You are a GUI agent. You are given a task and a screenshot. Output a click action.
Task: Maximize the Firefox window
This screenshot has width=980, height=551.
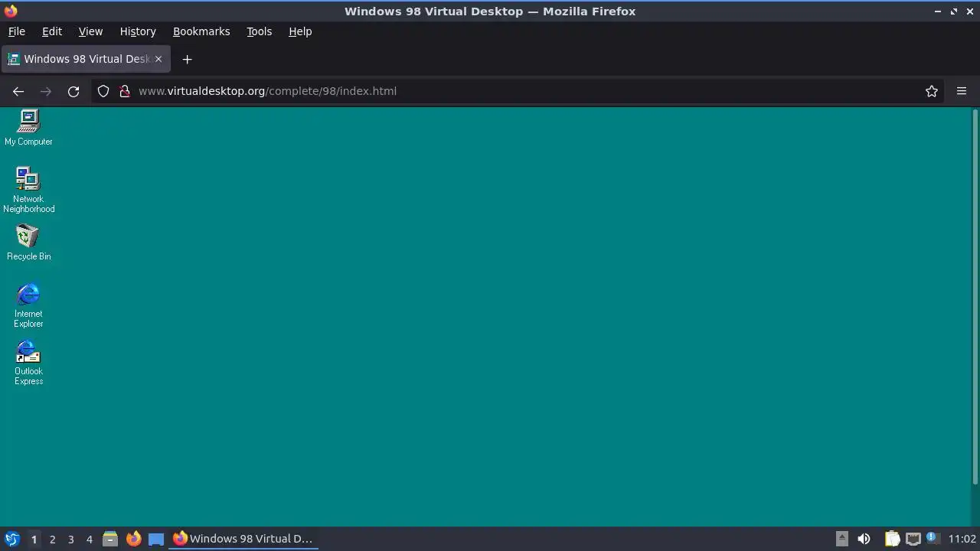[954, 11]
